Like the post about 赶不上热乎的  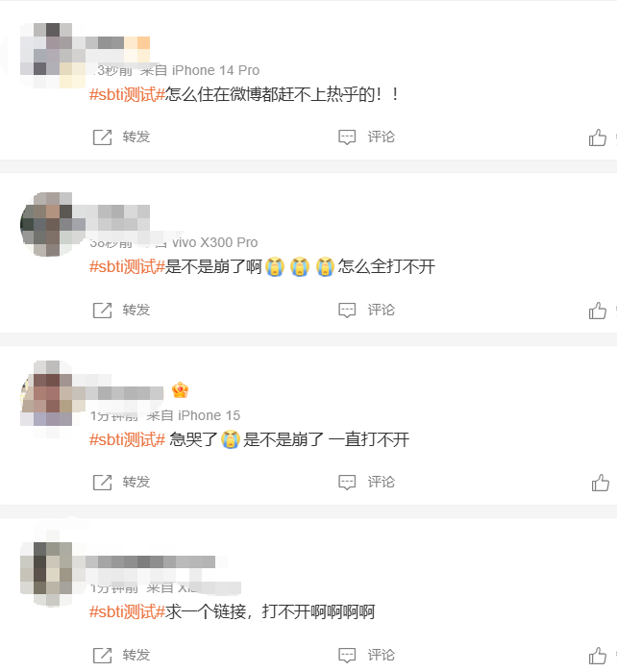(597, 137)
